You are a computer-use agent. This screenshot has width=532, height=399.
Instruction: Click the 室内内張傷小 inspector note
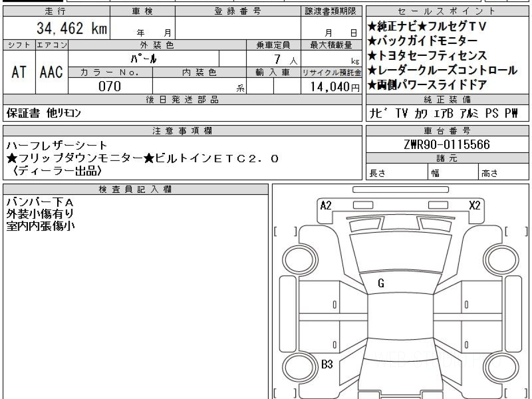tap(40, 226)
